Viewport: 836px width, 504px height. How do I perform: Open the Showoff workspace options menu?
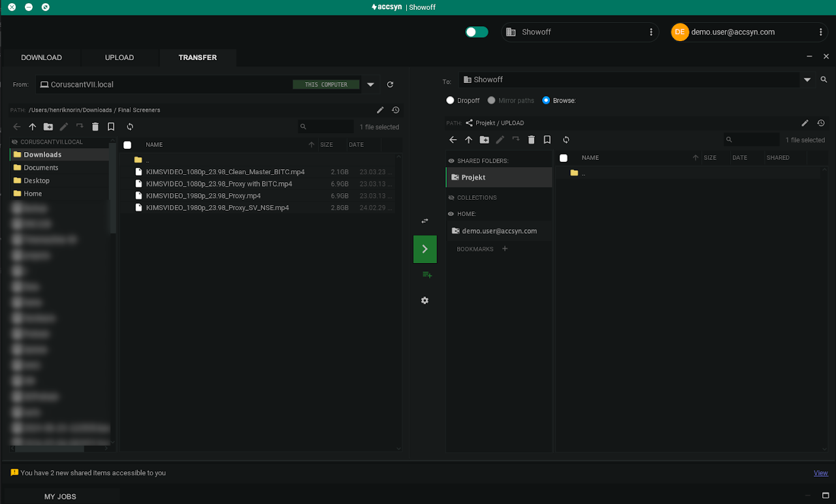click(651, 32)
